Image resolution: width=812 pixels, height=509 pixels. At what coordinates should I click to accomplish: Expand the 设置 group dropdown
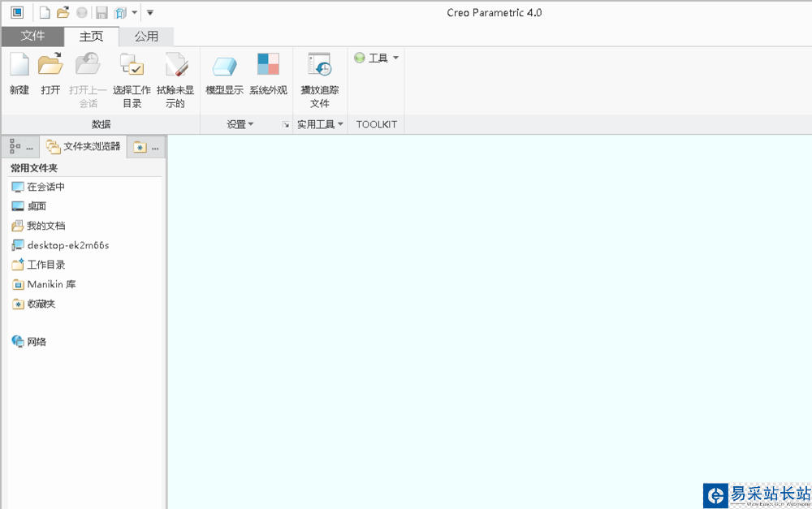pos(240,124)
